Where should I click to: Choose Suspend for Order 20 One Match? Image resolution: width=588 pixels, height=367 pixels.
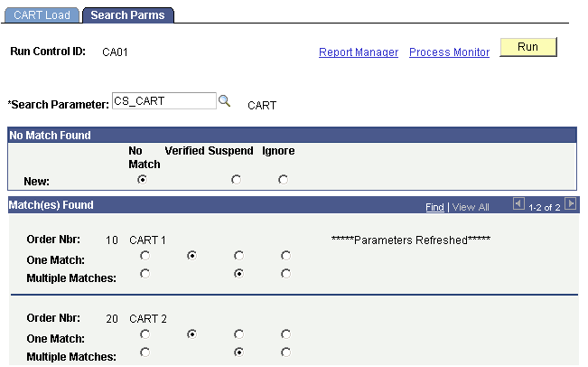coord(238,334)
